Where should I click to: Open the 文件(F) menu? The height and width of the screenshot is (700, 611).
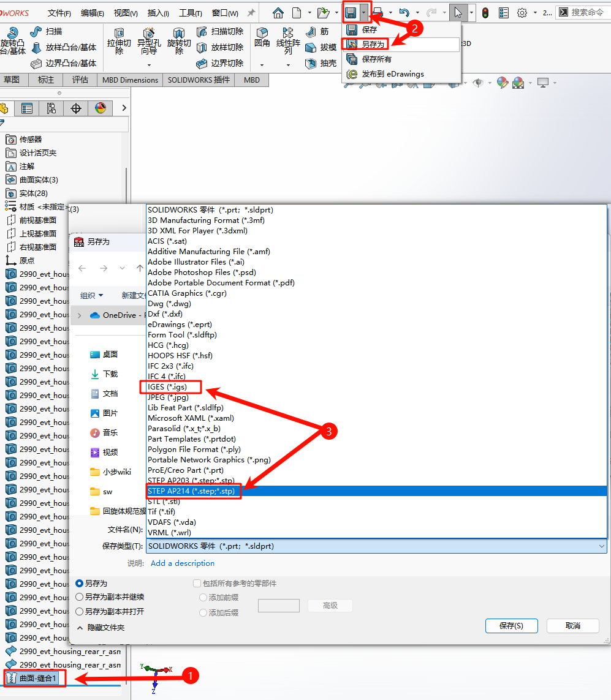[x=59, y=13]
